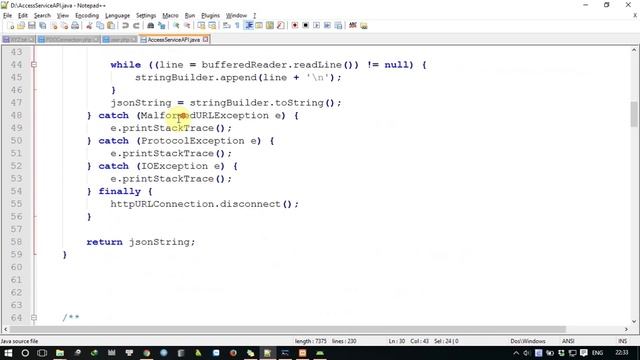The image size is (640, 360).
Task: Click the Paste toolbar icon
Action: click(x=111, y=26)
